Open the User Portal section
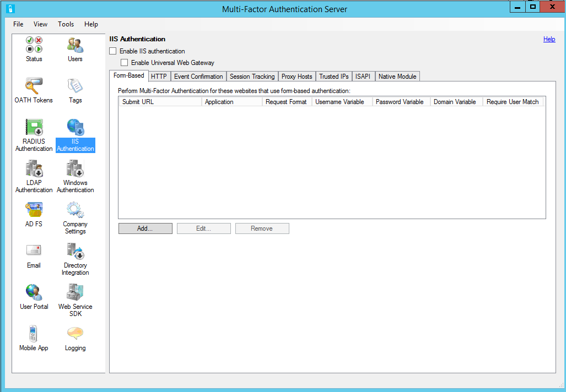Image resolution: width=566 pixels, height=392 pixels. pos(34,297)
